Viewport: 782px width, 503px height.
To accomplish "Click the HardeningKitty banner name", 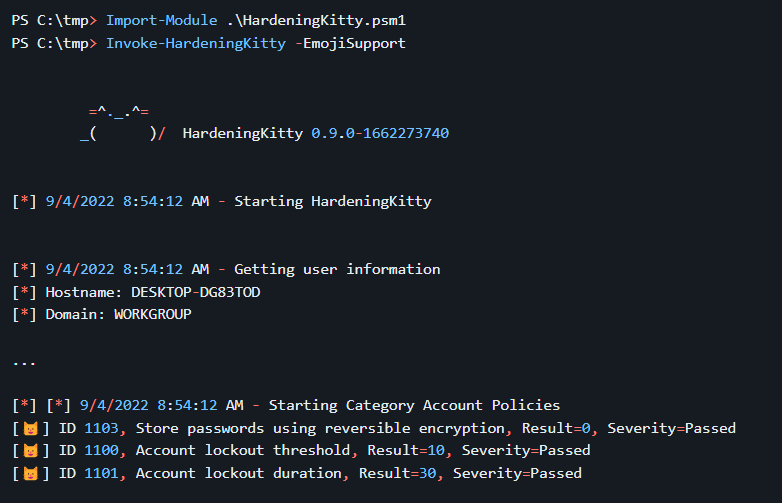I will 243,133.
